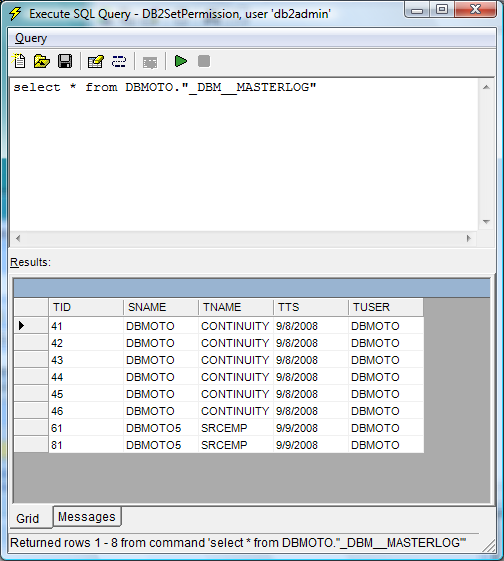The width and height of the screenshot is (504, 561).
Task: Open the Query menu
Action: click(31, 38)
